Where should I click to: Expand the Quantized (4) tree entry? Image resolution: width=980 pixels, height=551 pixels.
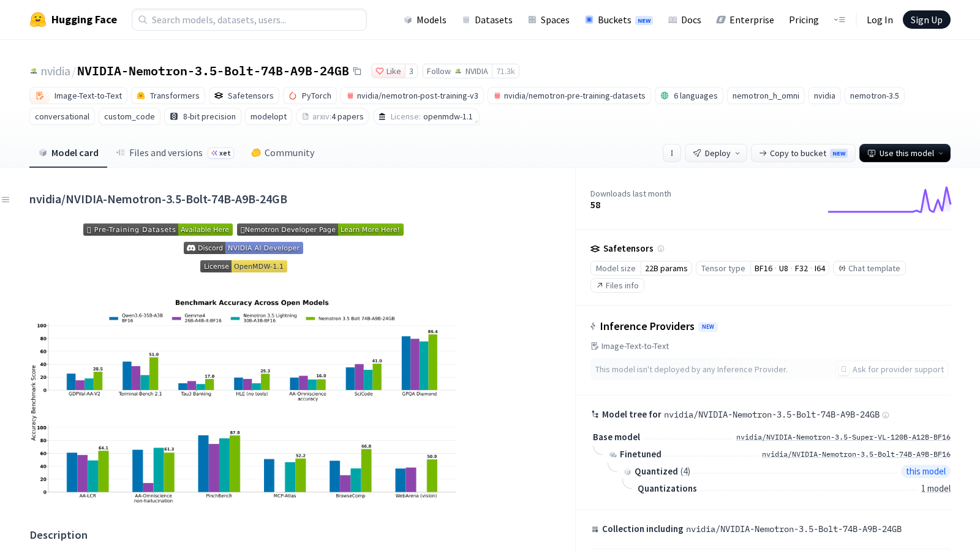pyautogui.click(x=662, y=471)
